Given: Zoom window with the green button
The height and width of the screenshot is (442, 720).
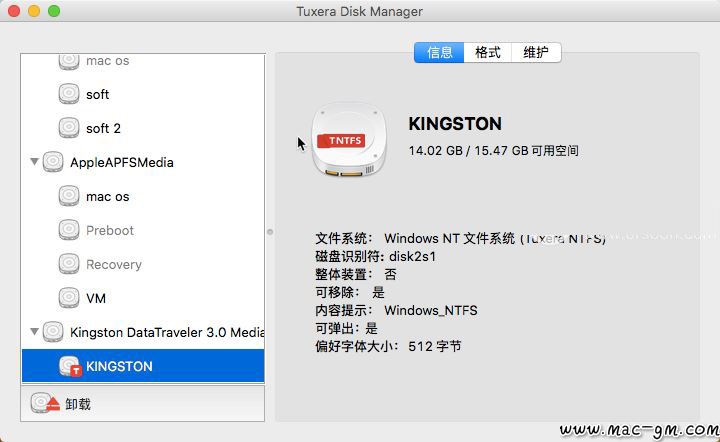Looking at the screenshot, I should pyautogui.click(x=54, y=11).
